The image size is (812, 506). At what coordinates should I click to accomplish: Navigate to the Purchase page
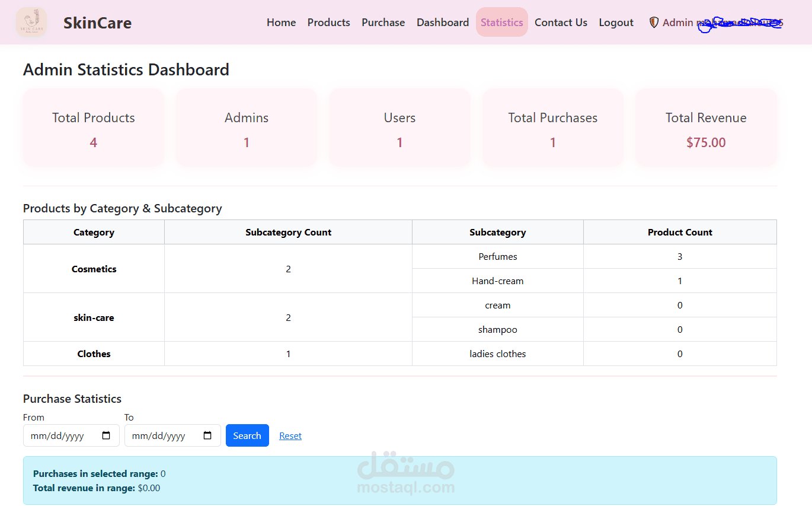click(x=383, y=23)
